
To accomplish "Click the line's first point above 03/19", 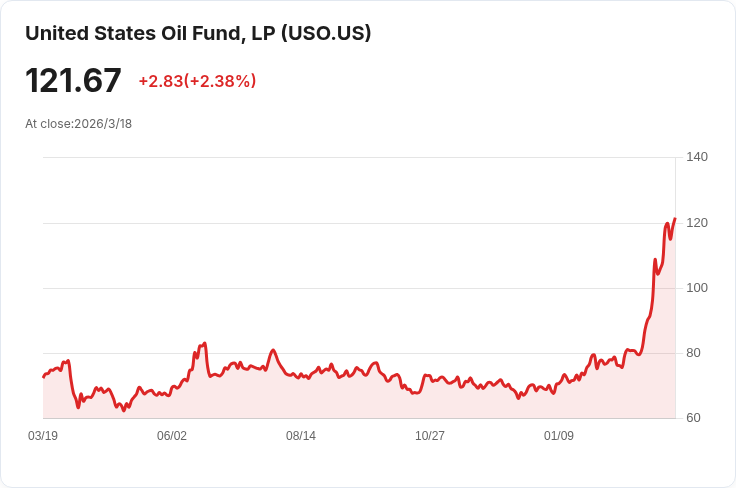I will click(44, 376).
